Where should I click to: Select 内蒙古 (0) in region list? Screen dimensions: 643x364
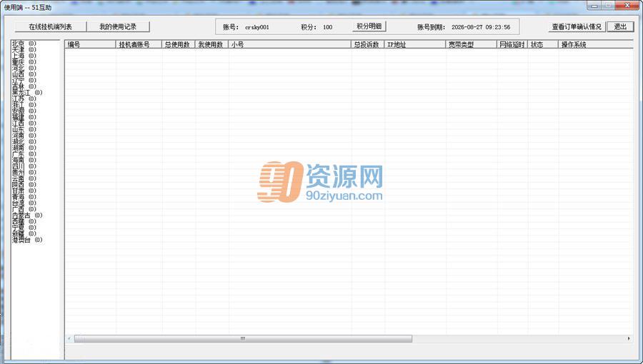tap(27, 216)
